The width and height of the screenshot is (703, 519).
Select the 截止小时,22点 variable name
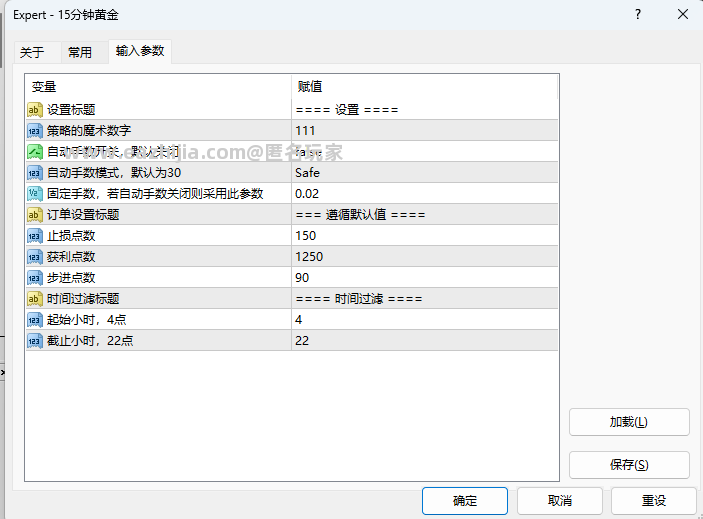click(90, 341)
